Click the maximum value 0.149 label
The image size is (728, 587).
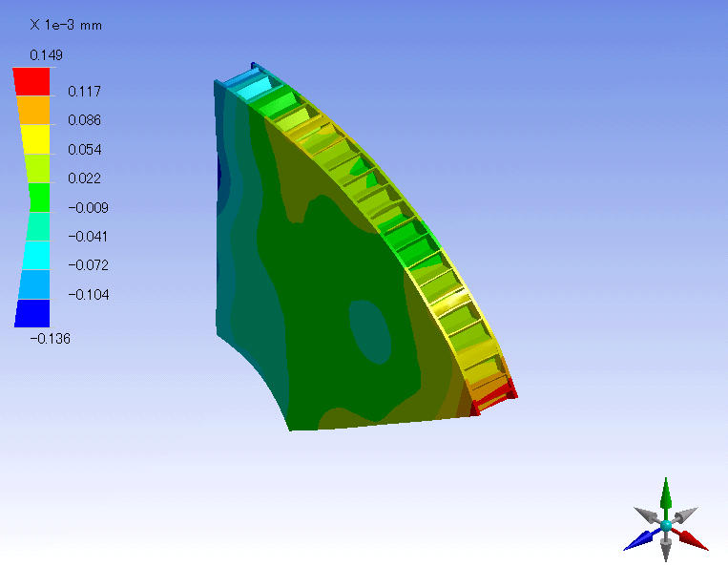click(x=46, y=55)
